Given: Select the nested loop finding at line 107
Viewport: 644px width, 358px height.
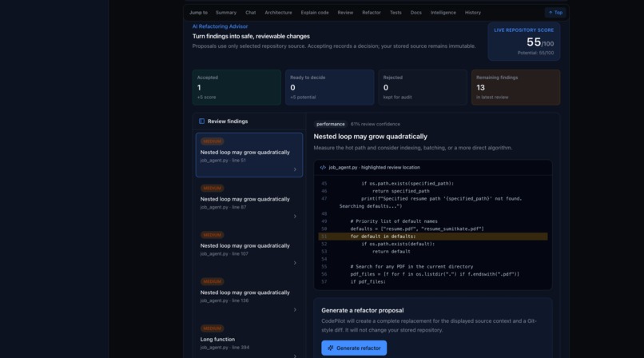Looking at the screenshot, I should [249, 249].
